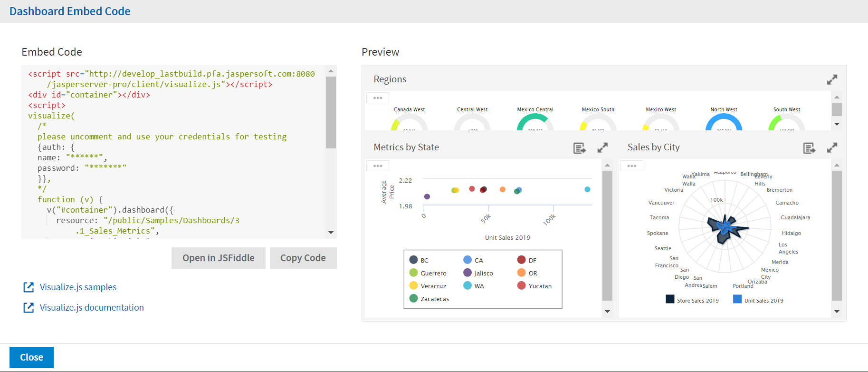Click the purple Jalisco scatter point
Screen dimensions: 868x372
427,196
